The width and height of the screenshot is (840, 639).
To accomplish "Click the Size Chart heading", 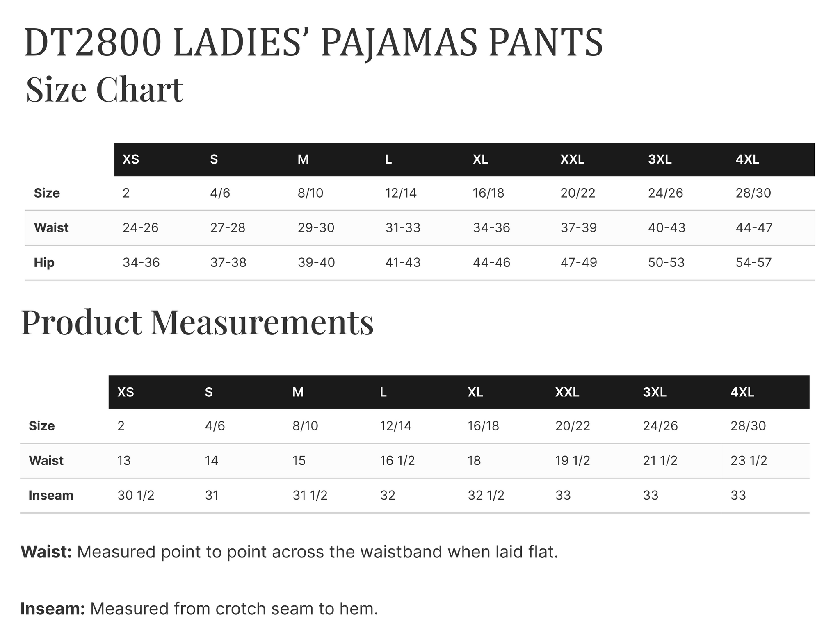I will 105,89.
